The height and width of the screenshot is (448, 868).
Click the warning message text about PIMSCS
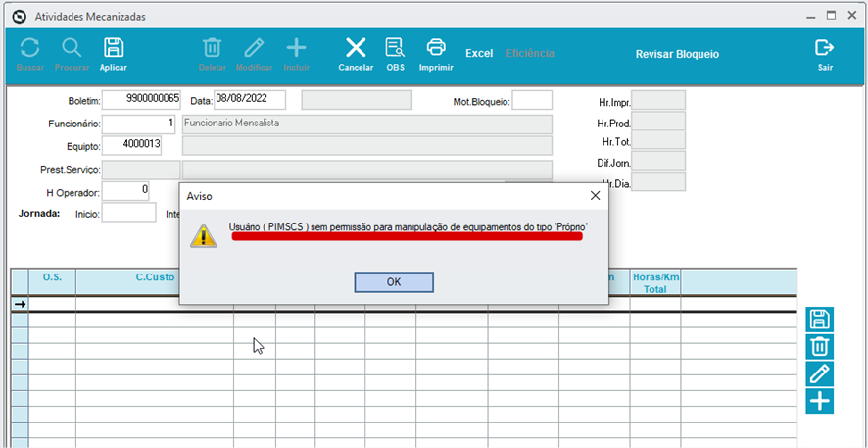pyautogui.click(x=408, y=227)
